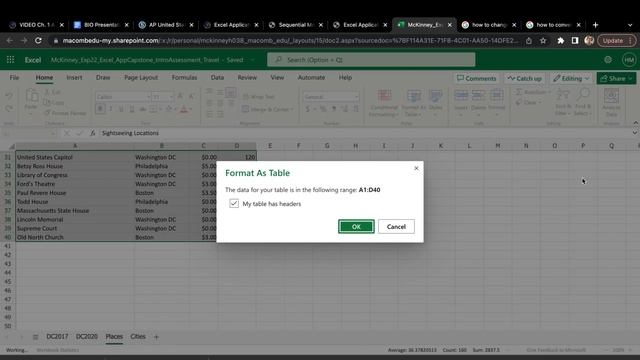640x360 pixels.
Task: Go to the Page Layout tab
Action: point(141,78)
